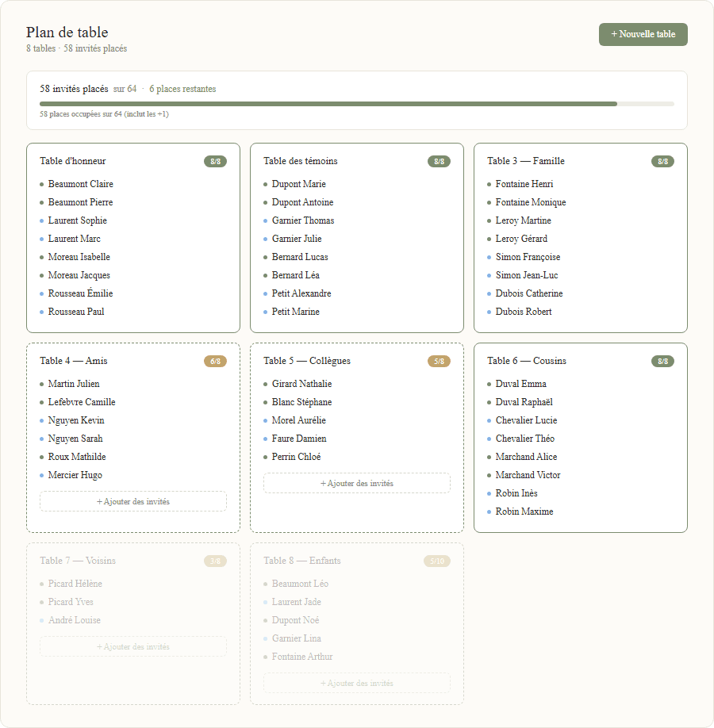
Task: Click the dot beside Duval Emma
Action: (x=490, y=383)
